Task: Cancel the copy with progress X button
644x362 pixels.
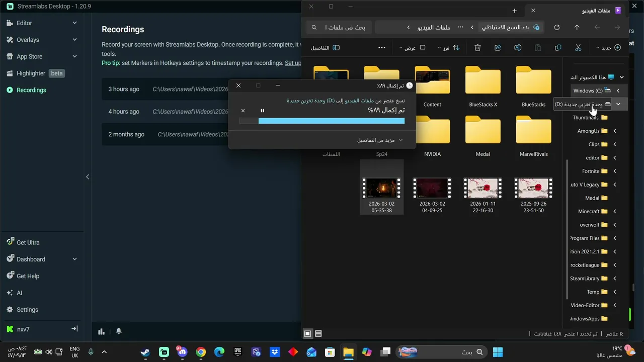Action: [243, 111]
